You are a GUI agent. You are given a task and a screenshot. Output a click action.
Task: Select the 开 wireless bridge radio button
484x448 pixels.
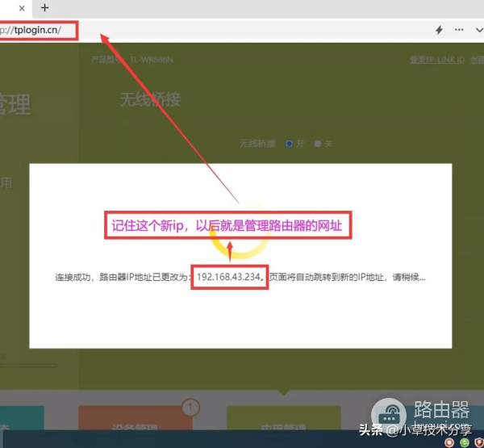(290, 144)
